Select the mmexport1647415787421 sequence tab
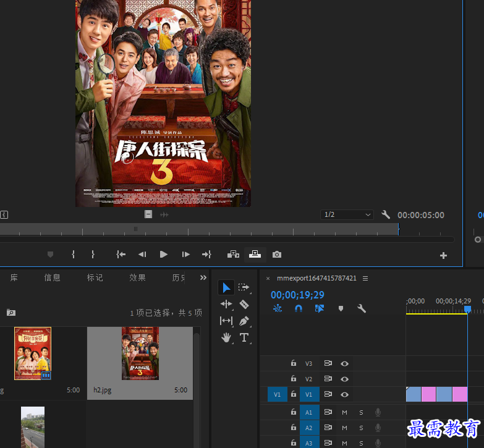484x448 pixels. (x=316, y=278)
